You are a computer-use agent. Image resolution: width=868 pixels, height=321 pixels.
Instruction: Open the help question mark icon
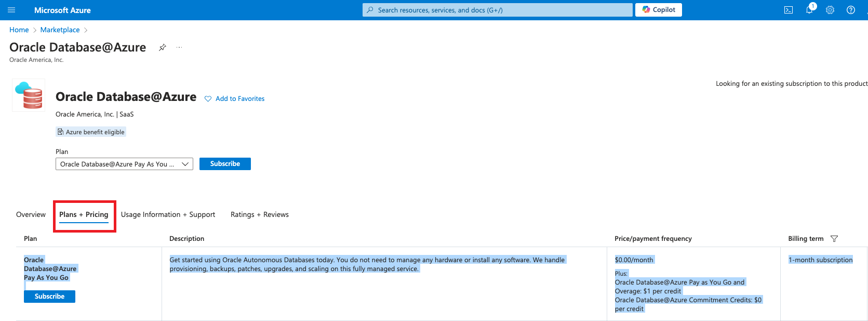pyautogui.click(x=851, y=10)
